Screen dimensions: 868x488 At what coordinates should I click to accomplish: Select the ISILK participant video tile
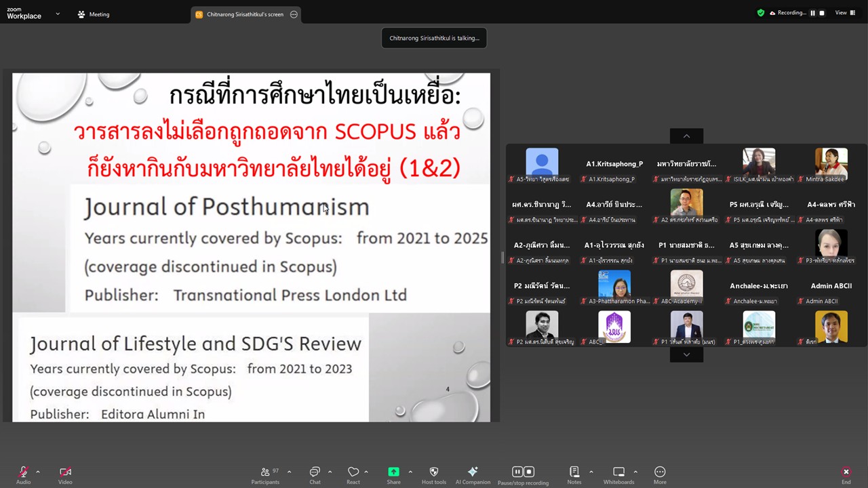[x=758, y=165]
